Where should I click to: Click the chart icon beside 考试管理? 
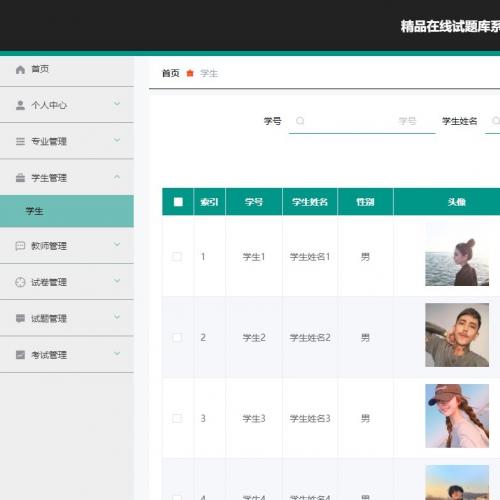[20, 355]
